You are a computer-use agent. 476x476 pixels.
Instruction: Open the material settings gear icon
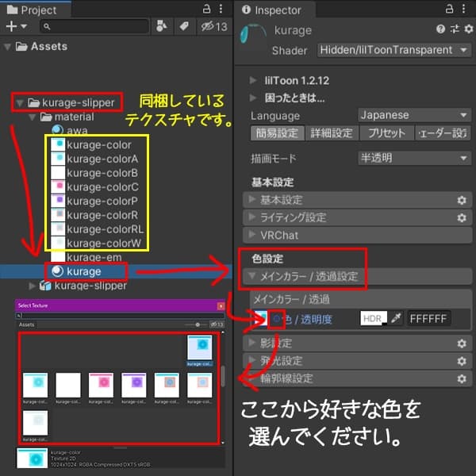tap(469, 29)
